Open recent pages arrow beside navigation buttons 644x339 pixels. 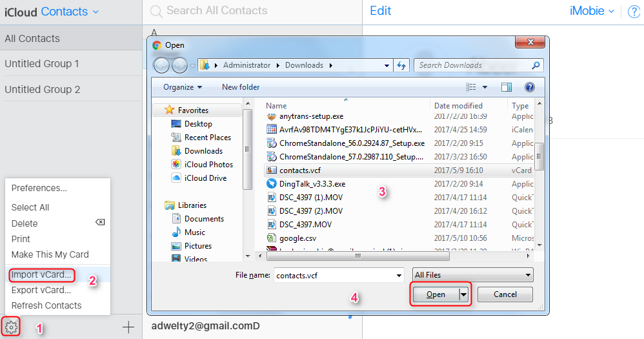click(192, 66)
